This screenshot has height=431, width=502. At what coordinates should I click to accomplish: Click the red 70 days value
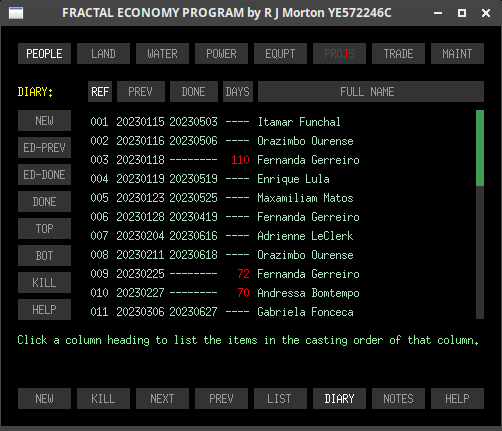[x=244, y=293]
